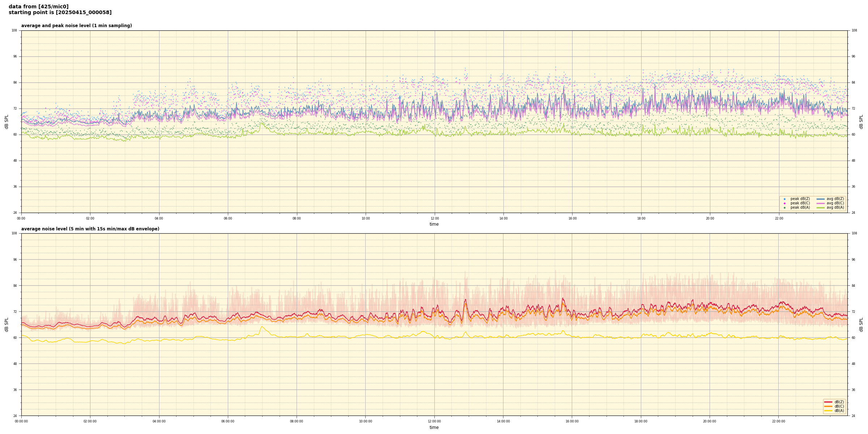Click the peak dB(A) legend marker
868x434 pixels.
pos(784,208)
